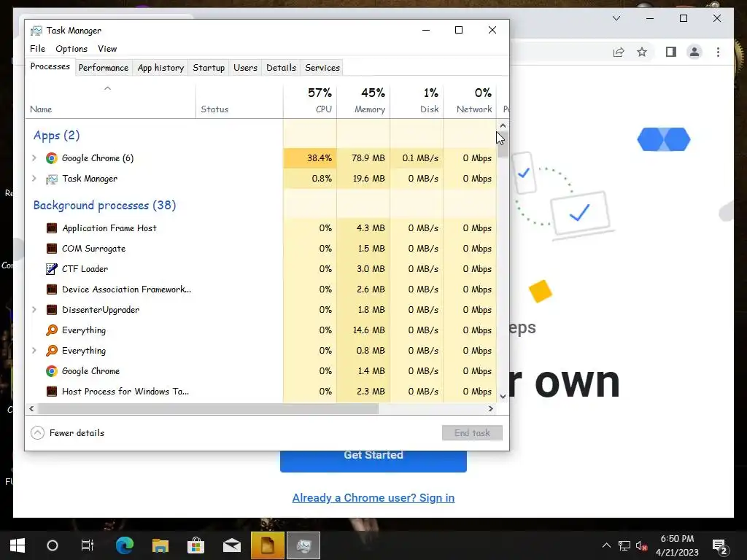
Task: Click the horizontal scrollbar right arrow
Action: coord(491,408)
